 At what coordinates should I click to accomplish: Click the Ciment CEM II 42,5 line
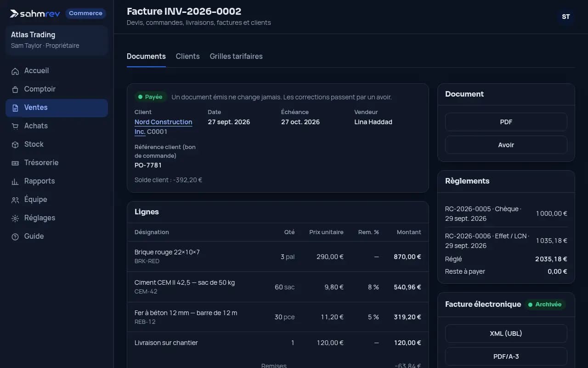(x=278, y=287)
